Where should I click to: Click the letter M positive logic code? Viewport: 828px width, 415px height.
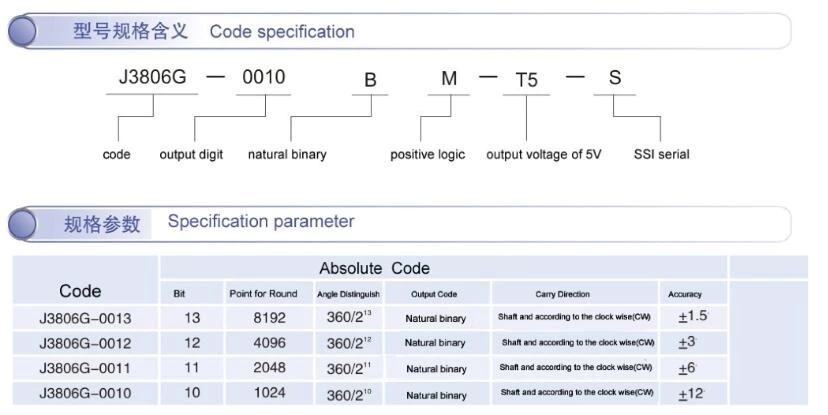(x=449, y=79)
